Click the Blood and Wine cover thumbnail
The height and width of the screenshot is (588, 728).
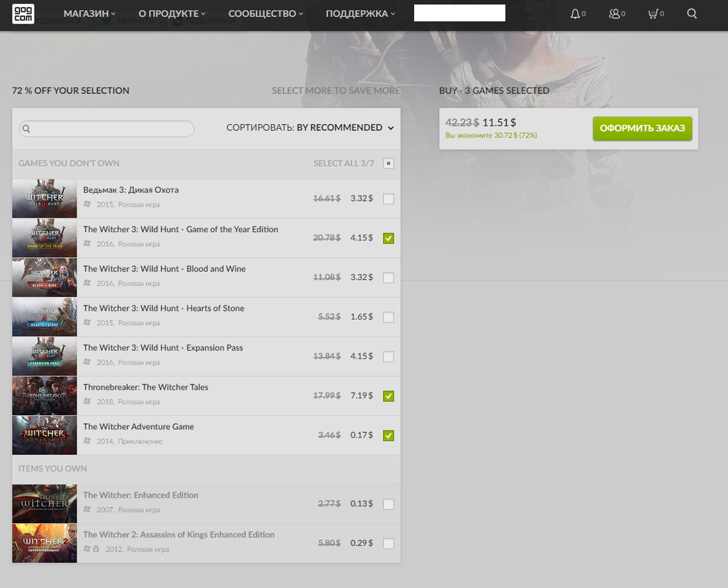(45, 278)
